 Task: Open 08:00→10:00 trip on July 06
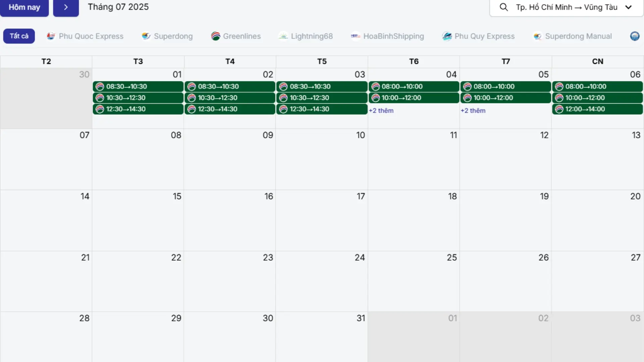coord(597,86)
